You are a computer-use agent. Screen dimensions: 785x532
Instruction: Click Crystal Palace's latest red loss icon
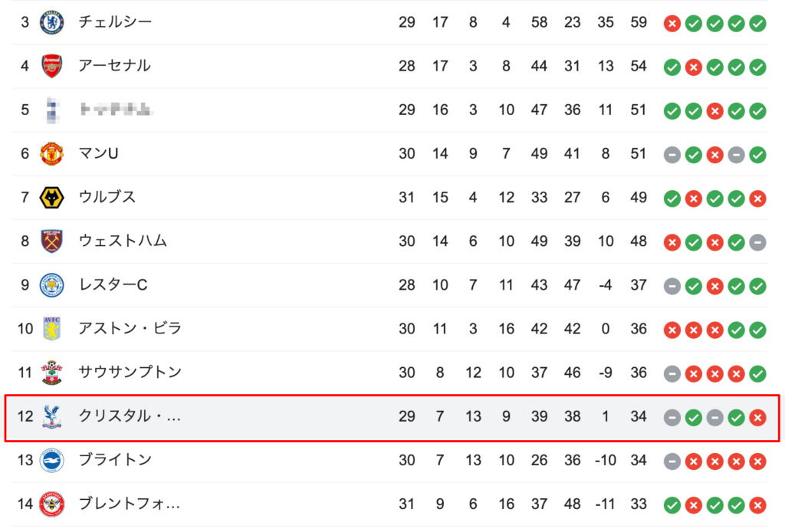(757, 418)
